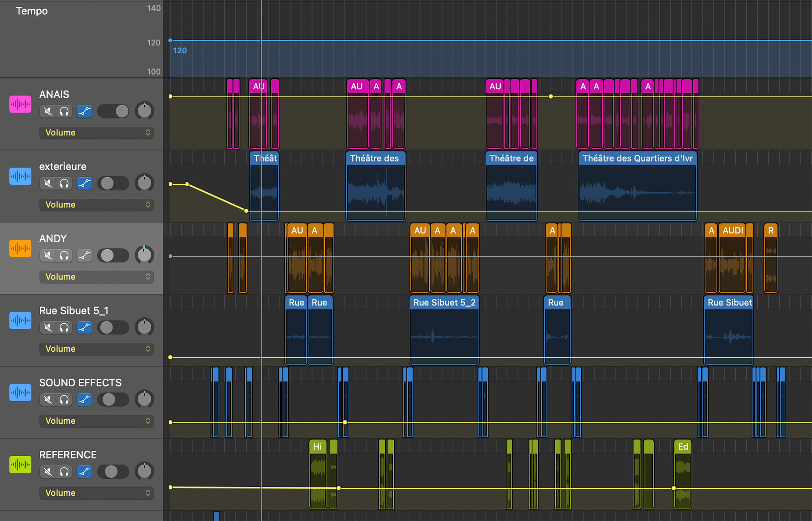Screen dimensions: 812x521
Task: Select the green Hi region on REFERENCE
Action: (317, 447)
